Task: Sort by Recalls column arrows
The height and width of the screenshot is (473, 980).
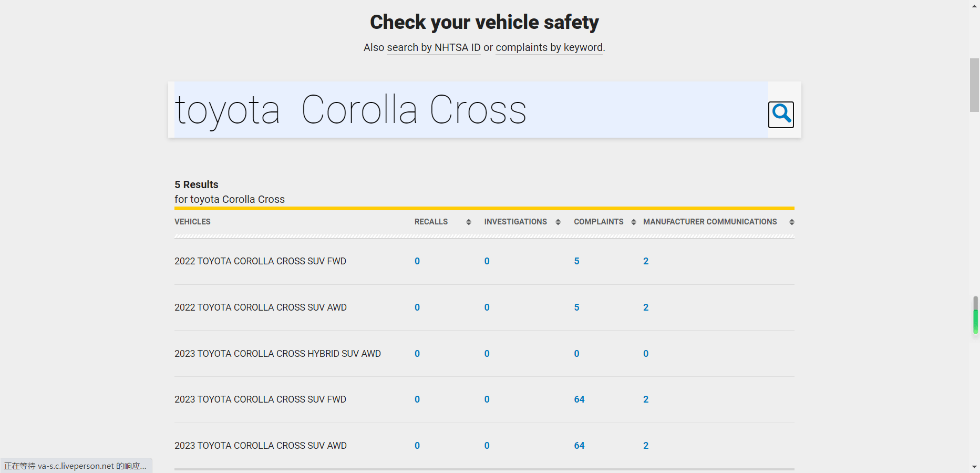Action: pyautogui.click(x=469, y=222)
